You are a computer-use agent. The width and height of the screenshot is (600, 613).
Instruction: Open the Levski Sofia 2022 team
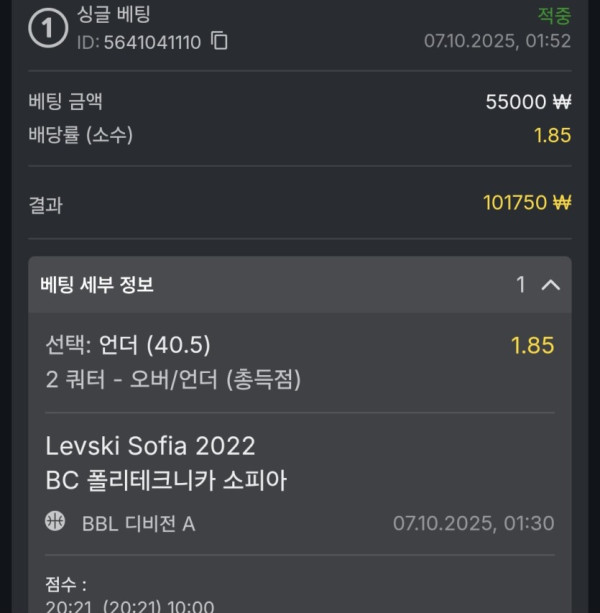click(151, 446)
